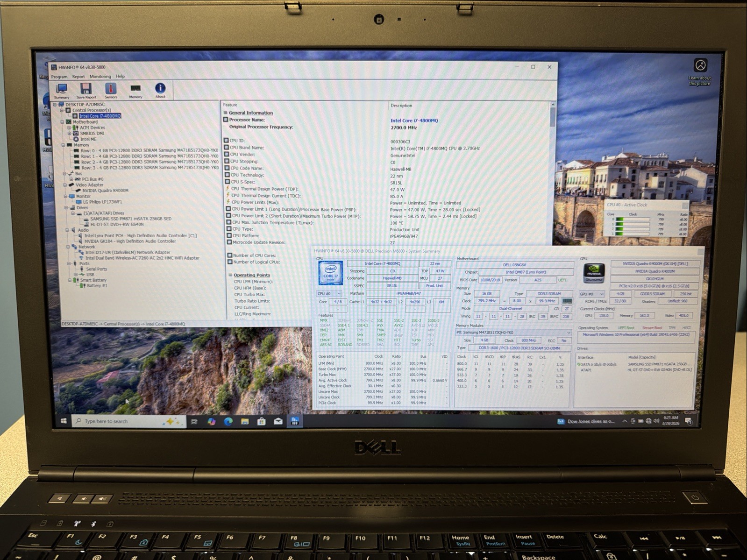Click the Intel Core i7-4800MQ description value

(414, 121)
